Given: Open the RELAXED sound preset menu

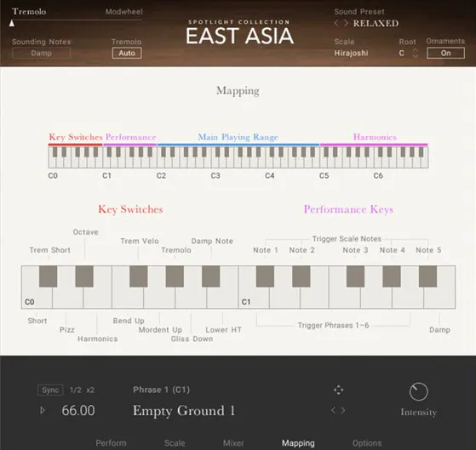Looking at the screenshot, I should tap(376, 23).
